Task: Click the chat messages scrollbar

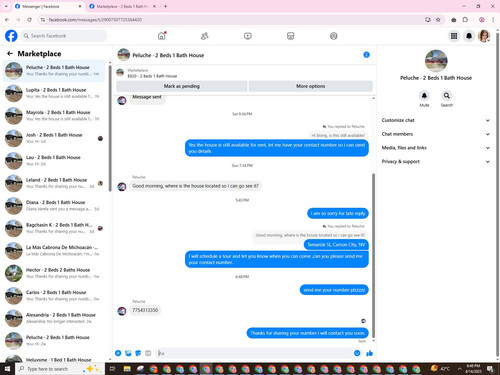Action: pos(373,255)
